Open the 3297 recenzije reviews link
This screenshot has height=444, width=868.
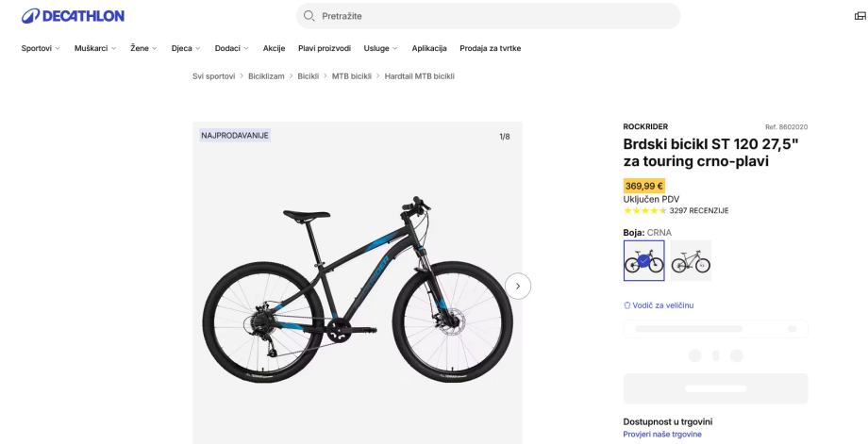pyautogui.click(x=698, y=210)
